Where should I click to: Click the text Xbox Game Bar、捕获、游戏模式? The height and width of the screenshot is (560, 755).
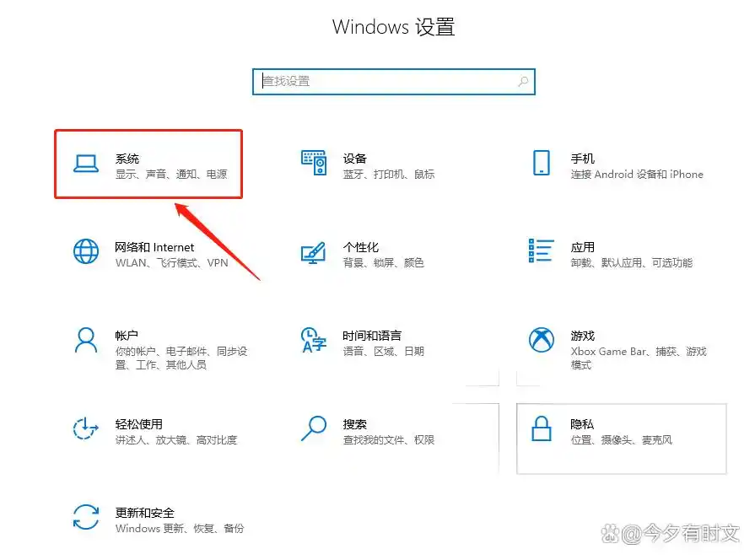pos(639,358)
